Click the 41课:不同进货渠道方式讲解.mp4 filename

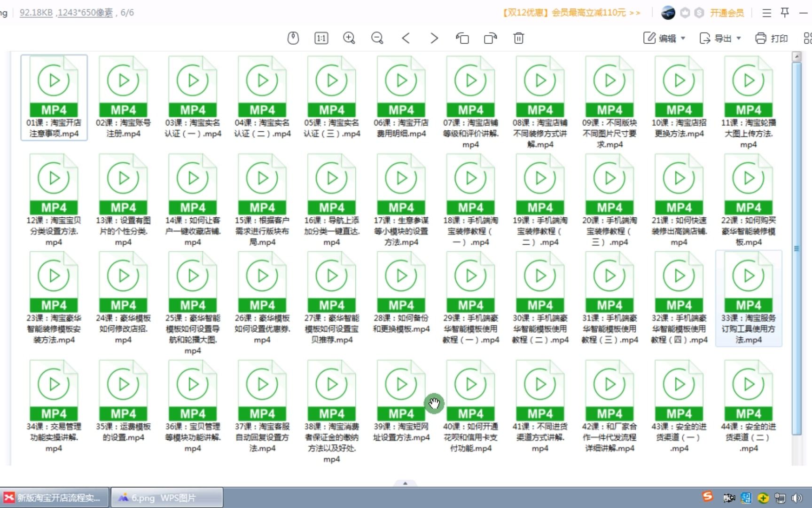point(540,437)
